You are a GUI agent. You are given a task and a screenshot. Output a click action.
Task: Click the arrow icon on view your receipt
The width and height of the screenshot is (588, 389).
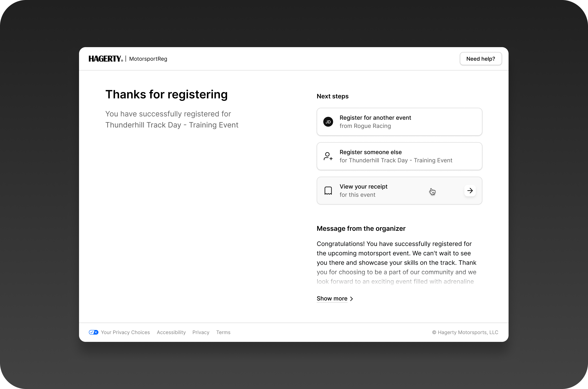tap(470, 190)
